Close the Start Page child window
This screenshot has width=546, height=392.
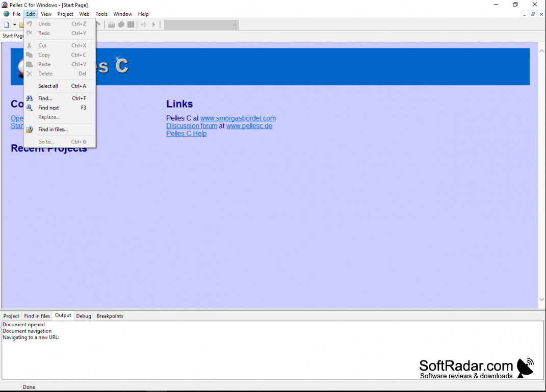(541, 14)
